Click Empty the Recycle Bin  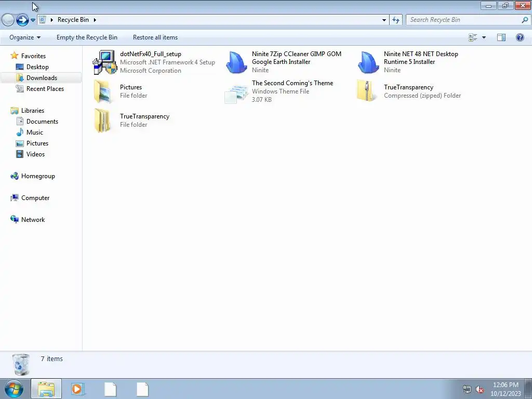[87, 37]
